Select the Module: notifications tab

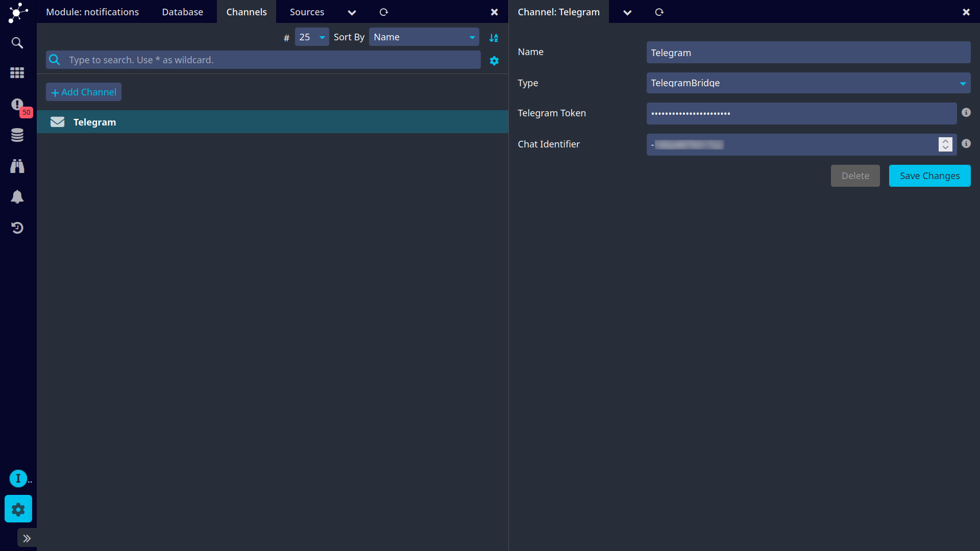tap(92, 12)
